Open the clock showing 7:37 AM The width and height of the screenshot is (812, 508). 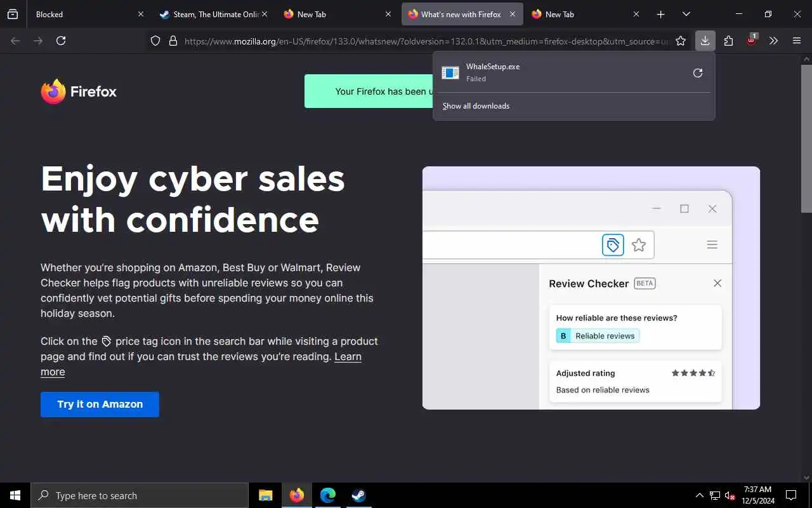point(758,495)
